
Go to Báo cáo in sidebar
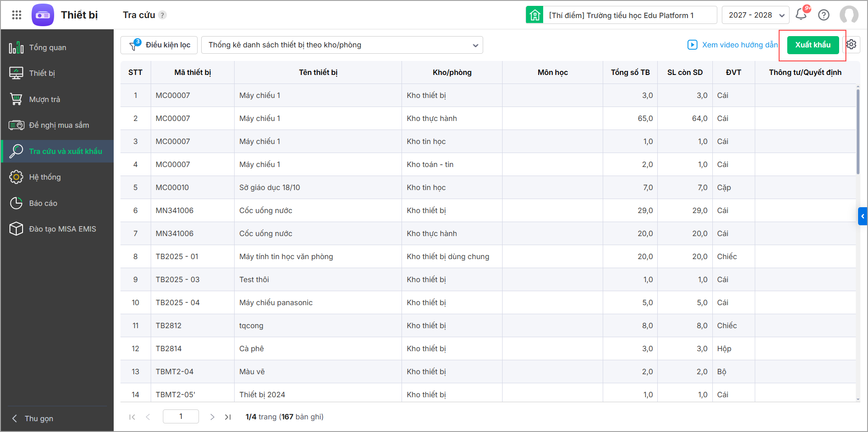(x=43, y=203)
